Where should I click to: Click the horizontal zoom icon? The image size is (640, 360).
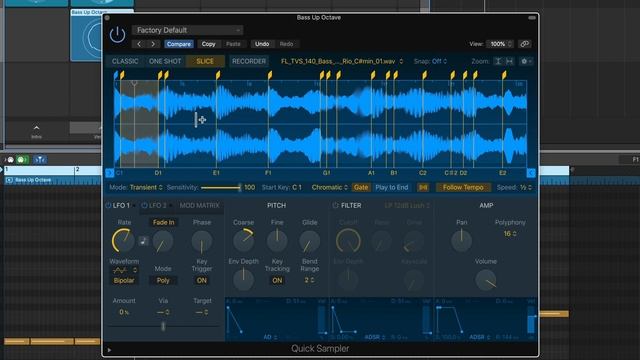(509, 61)
